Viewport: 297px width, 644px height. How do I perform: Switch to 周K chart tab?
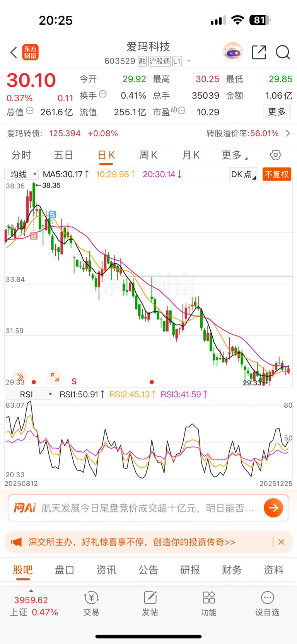pos(148,155)
